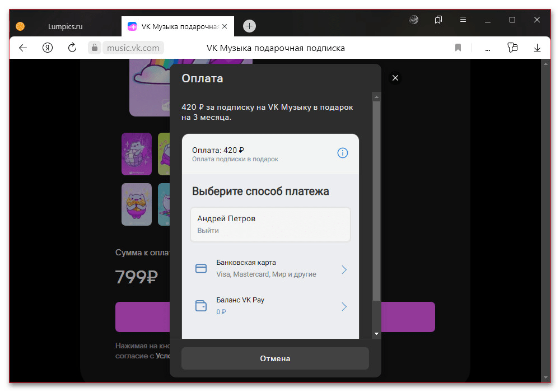Screen dimensions: 560x392
Task: Click the page scrollbar up arrow
Action: coord(545,64)
